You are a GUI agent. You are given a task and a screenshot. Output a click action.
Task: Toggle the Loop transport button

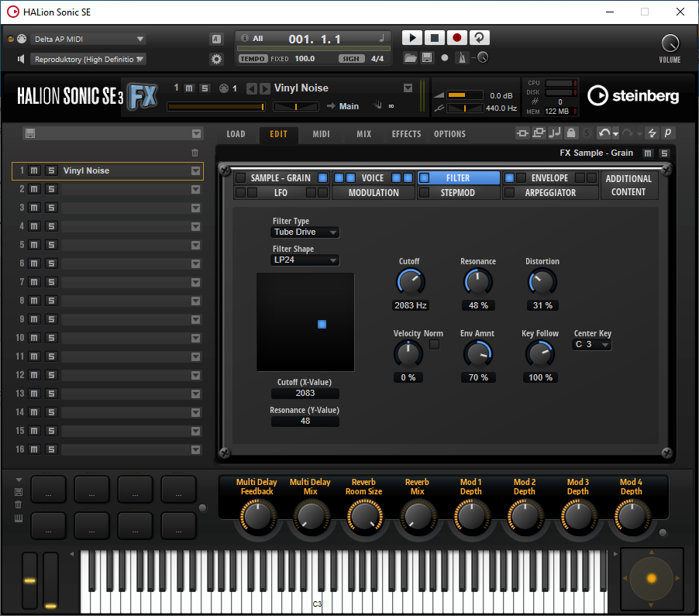click(479, 38)
